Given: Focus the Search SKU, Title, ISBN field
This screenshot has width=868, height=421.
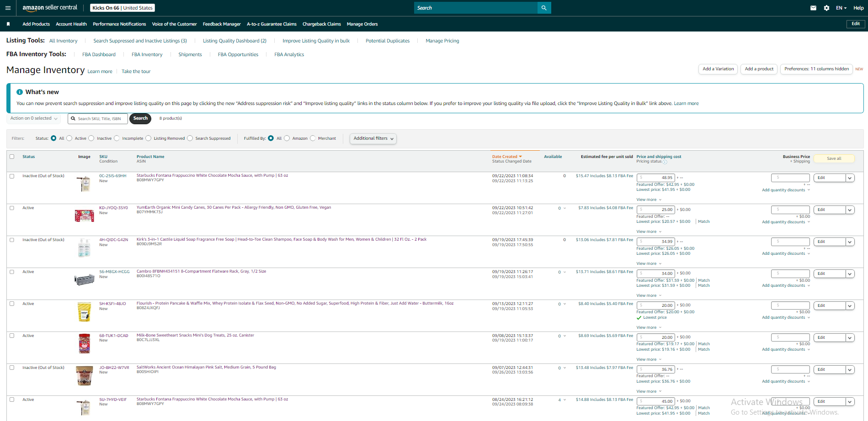Looking at the screenshot, I should [x=97, y=119].
